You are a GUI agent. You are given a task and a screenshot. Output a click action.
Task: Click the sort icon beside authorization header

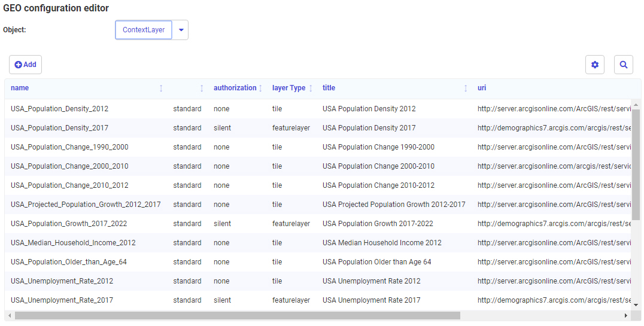coord(260,89)
